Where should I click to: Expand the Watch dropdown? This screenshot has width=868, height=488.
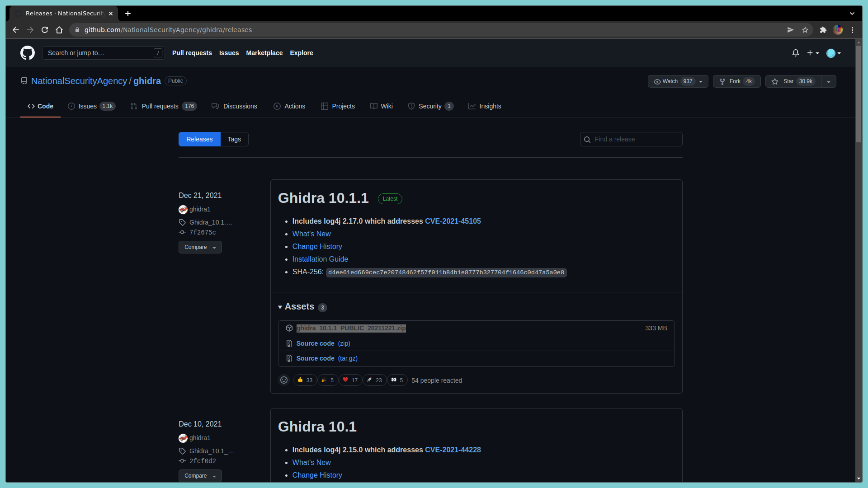701,81
